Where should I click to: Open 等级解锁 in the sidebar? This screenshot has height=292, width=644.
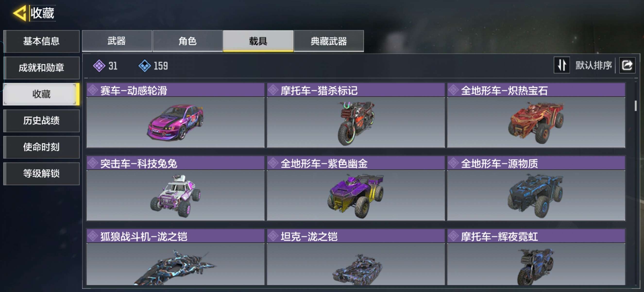point(42,174)
